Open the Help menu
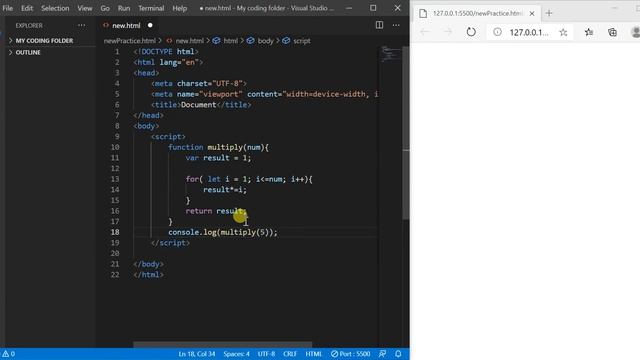Viewport: 640px width, 360px height. [x=179, y=8]
